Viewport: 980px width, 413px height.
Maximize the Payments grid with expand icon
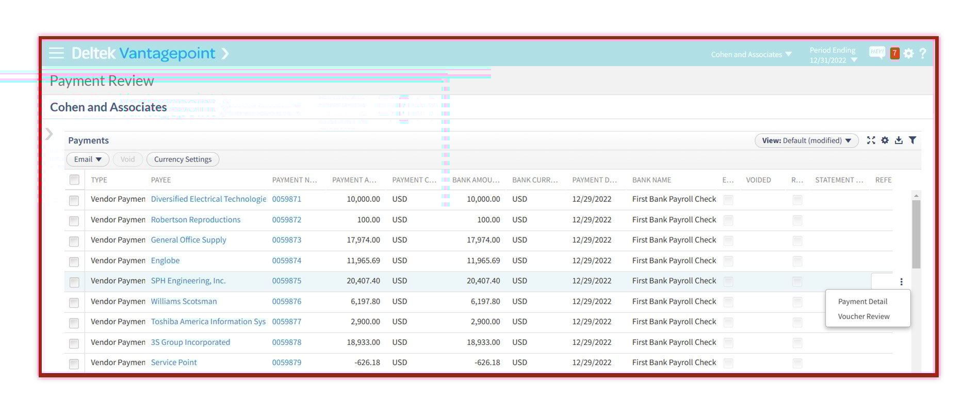tap(871, 140)
